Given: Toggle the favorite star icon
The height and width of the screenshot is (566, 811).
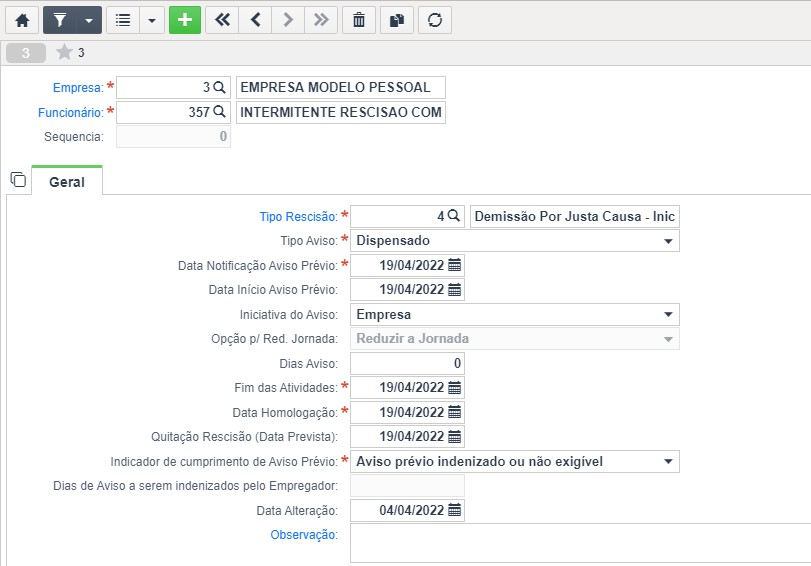Looking at the screenshot, I should coord(64,52).
